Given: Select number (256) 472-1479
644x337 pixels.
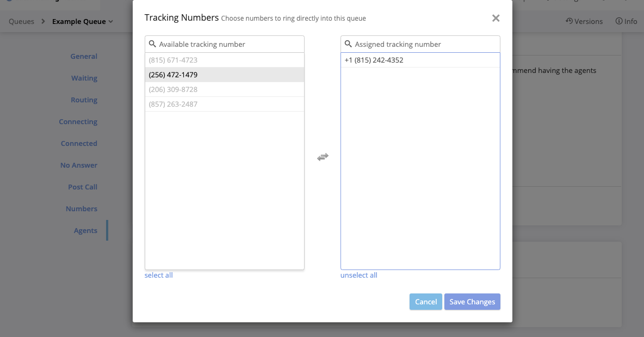Looking at the screenshot, I should click(173, 75).
